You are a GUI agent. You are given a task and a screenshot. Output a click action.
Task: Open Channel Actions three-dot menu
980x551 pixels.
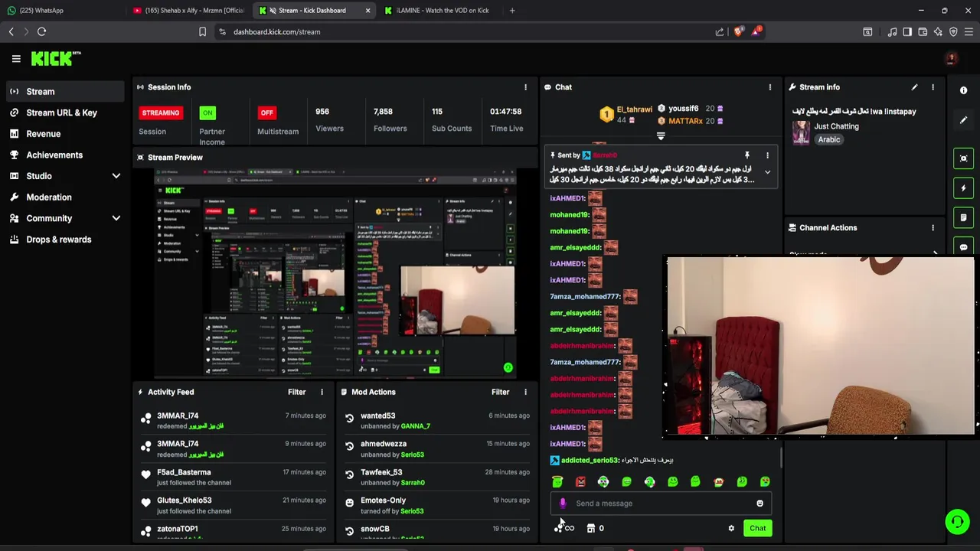coord(933,228)
